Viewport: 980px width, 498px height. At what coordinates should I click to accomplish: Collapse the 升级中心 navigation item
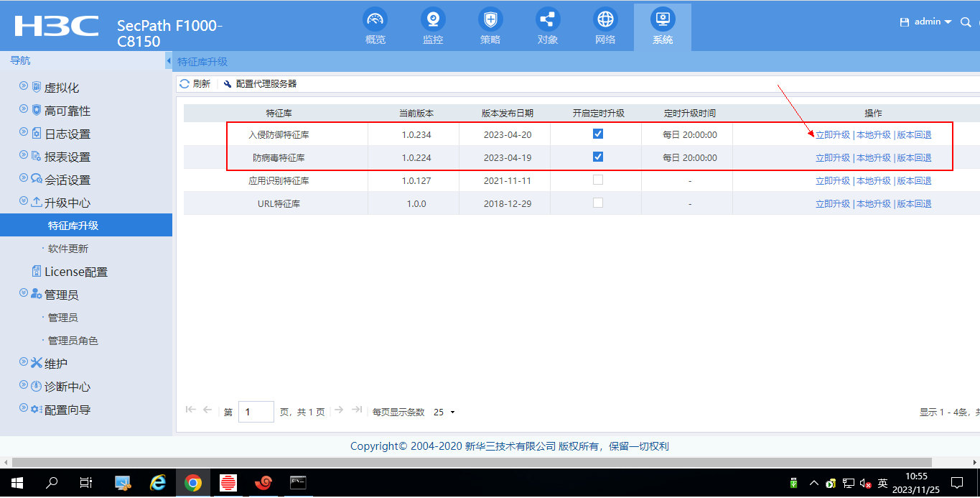[x=24, y=202]
